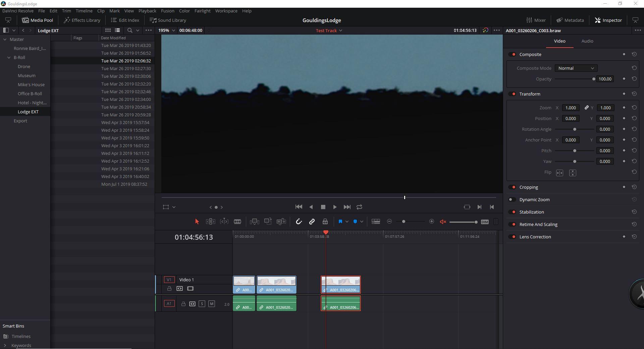Viewport: 644px width, 349px height.
Task: Jump to first frame in viewer
Action: click(x=299, y=207)
